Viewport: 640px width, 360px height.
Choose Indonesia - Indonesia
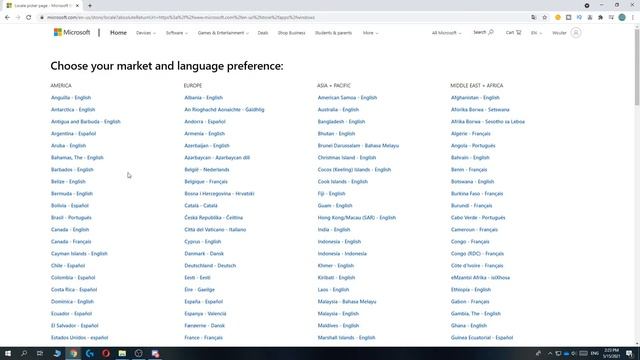coord(342,253)
